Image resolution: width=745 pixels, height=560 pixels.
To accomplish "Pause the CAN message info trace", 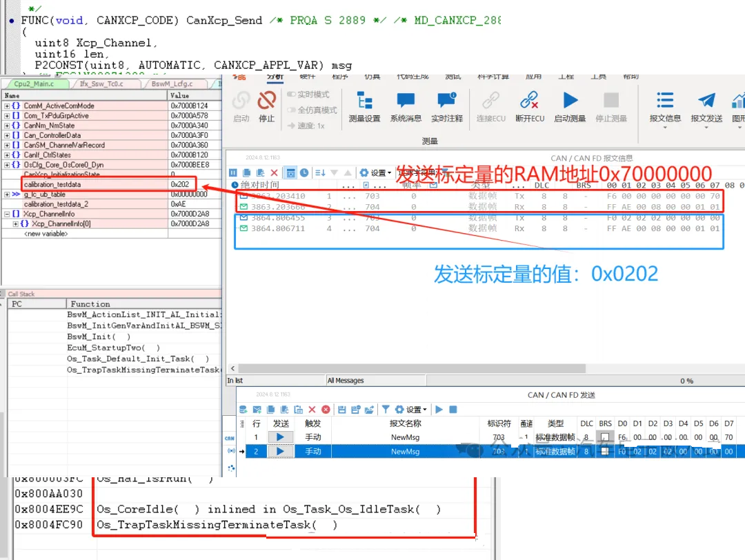I will (x=233, y=172).
